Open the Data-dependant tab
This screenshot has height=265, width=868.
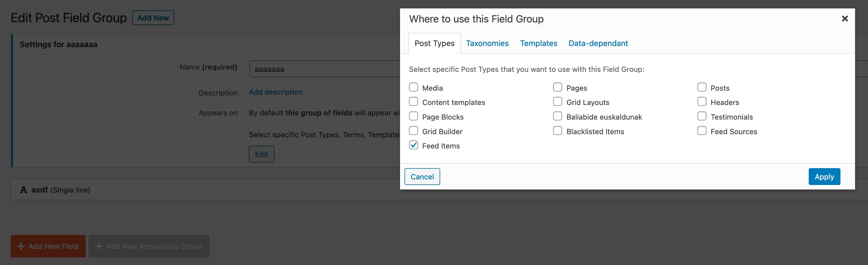(x=598, y=44)
